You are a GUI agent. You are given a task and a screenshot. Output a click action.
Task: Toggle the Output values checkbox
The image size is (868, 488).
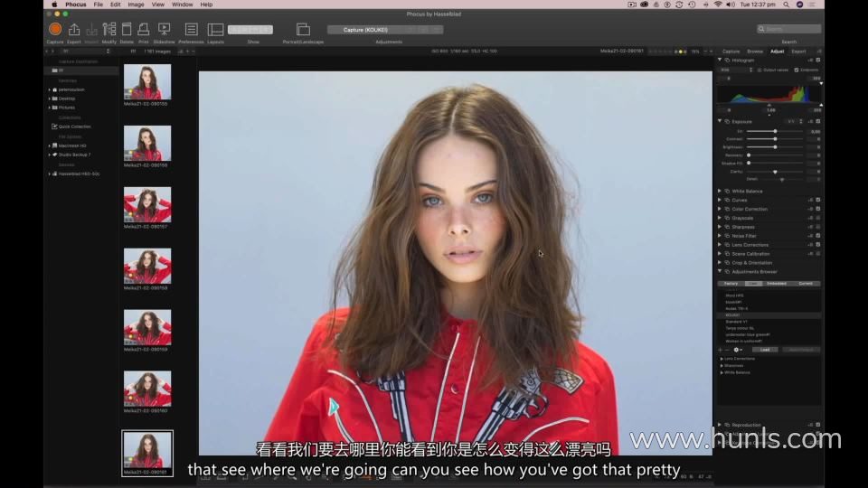[759, 70]
